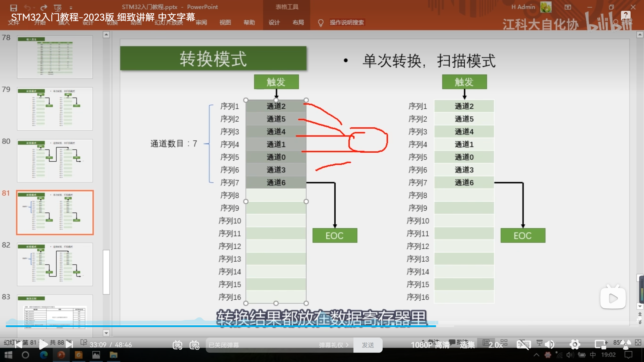Open Microsoft Edge from taskbar
644x362 pixels.
pos(44,355)
